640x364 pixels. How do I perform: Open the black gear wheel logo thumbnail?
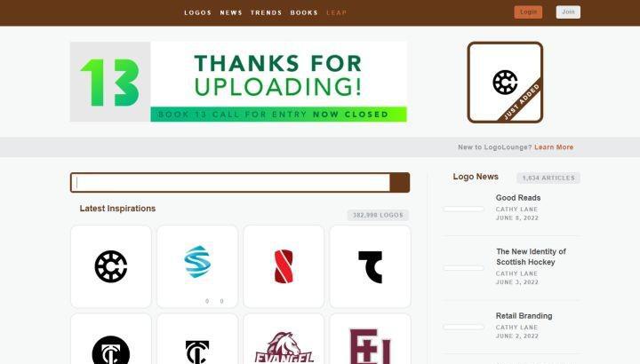click(111, 266)
